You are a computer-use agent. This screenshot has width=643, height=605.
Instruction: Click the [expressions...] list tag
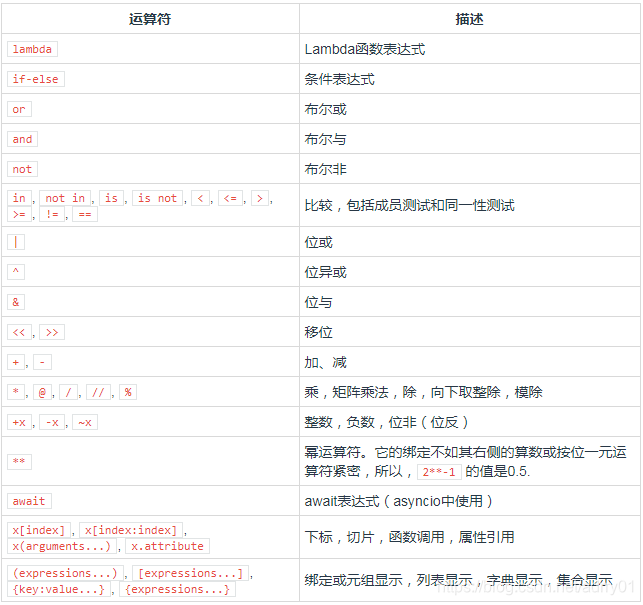pos(190,573)
